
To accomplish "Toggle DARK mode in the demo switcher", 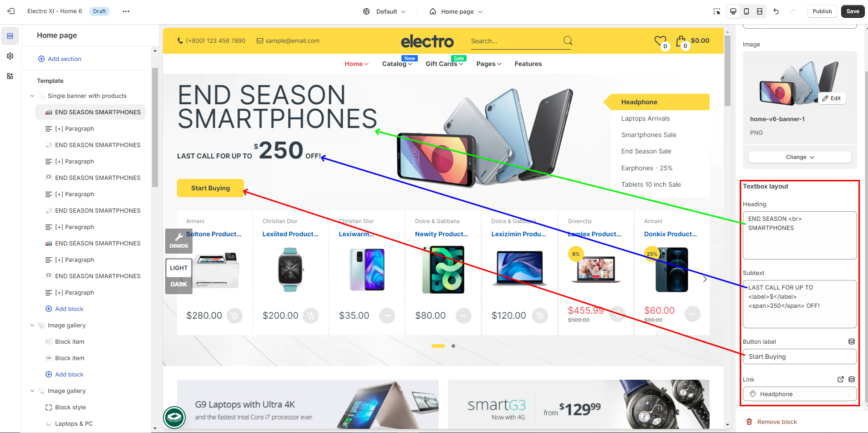I will point(178,284).
